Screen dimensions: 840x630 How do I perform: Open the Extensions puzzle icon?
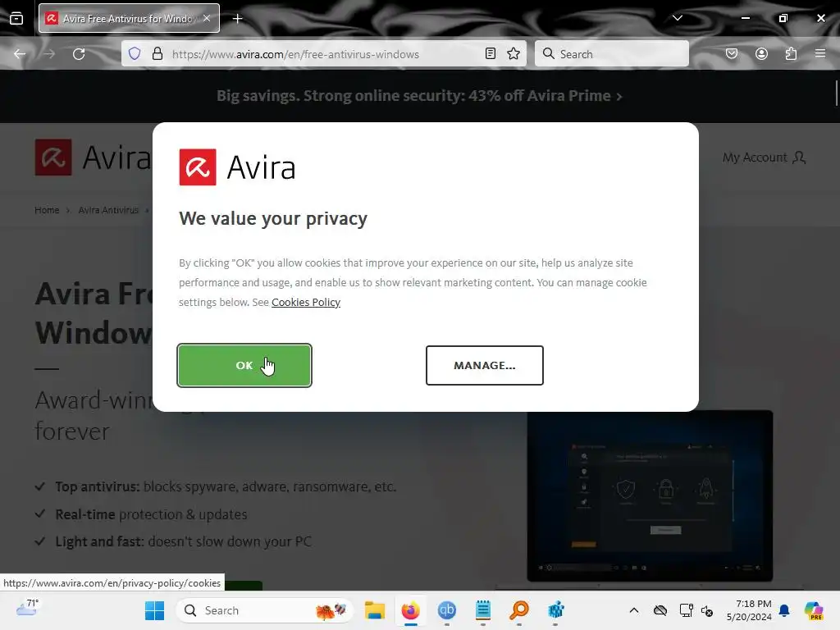791,53
